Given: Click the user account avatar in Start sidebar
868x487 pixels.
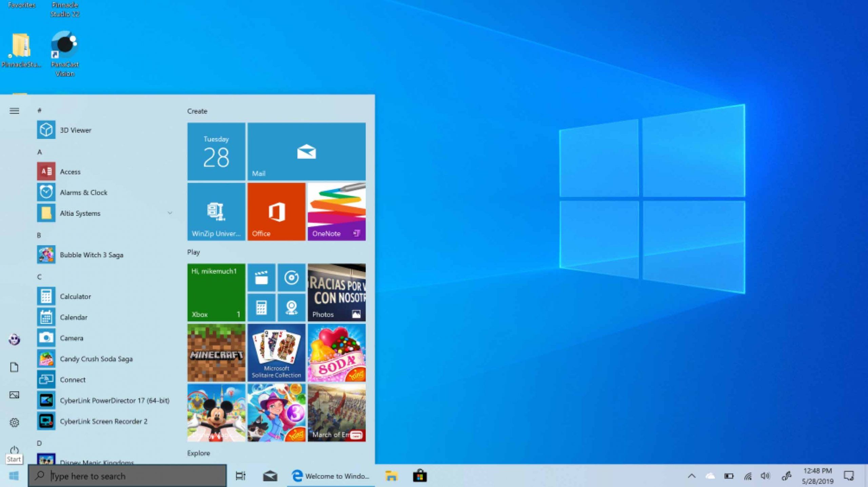Looking at the screenshot, I should coord(14,340).
